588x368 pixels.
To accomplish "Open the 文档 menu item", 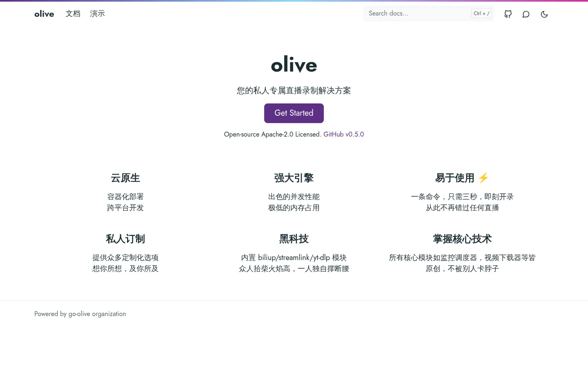I will [x=73, y=13].
